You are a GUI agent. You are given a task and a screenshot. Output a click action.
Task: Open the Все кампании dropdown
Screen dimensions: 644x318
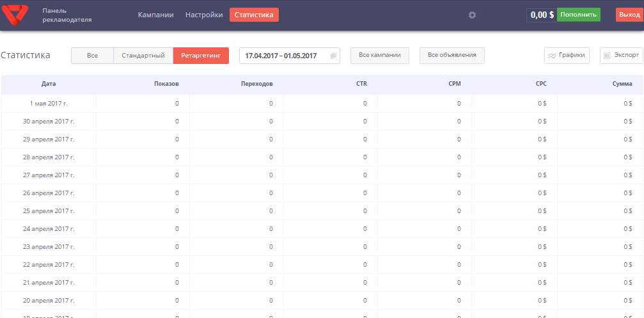[380, 56]
